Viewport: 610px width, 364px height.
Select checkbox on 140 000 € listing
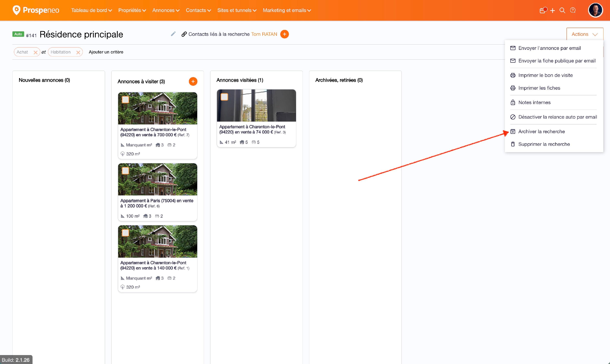click(x=125, y=233)
